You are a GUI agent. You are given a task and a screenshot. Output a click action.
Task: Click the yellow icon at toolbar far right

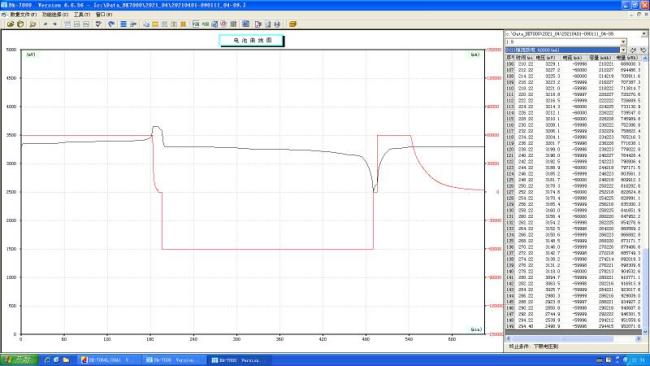click(x=292, y=24)
